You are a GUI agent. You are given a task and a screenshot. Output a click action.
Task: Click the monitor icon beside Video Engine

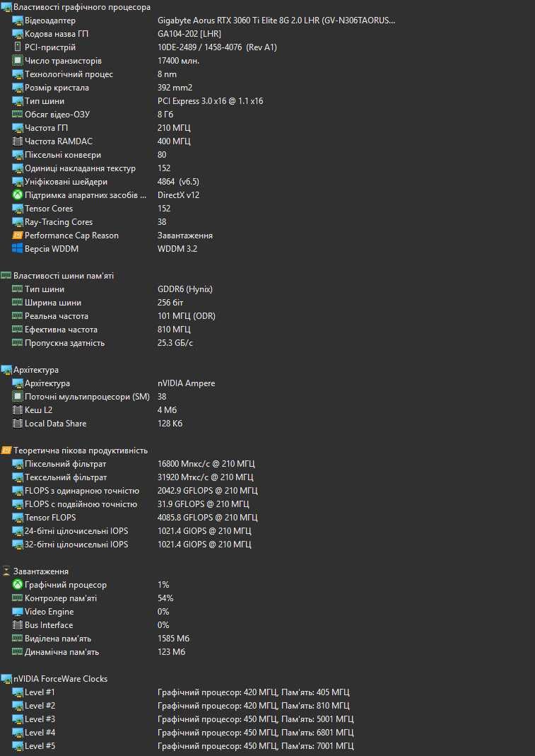tap(18, 612)
